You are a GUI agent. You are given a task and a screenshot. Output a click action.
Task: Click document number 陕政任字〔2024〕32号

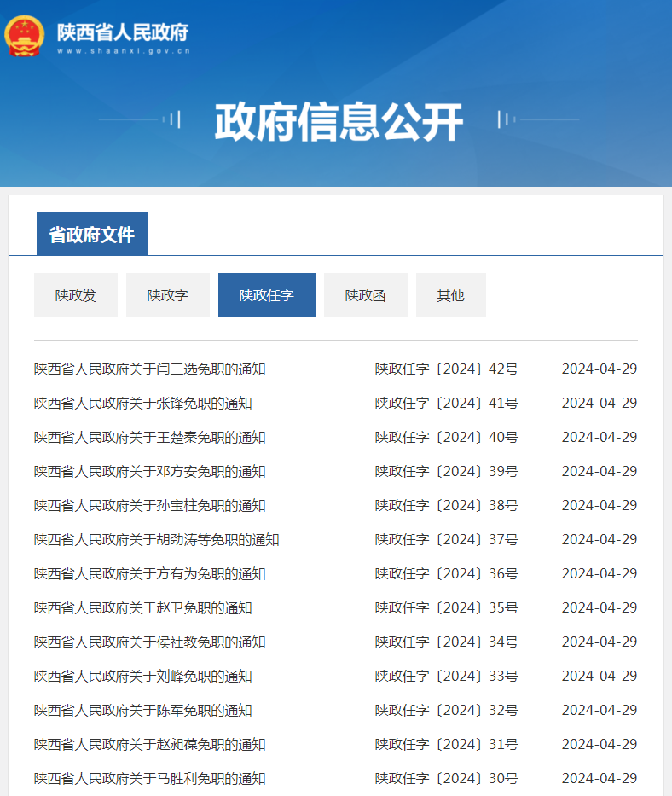[x=447, y=710]
